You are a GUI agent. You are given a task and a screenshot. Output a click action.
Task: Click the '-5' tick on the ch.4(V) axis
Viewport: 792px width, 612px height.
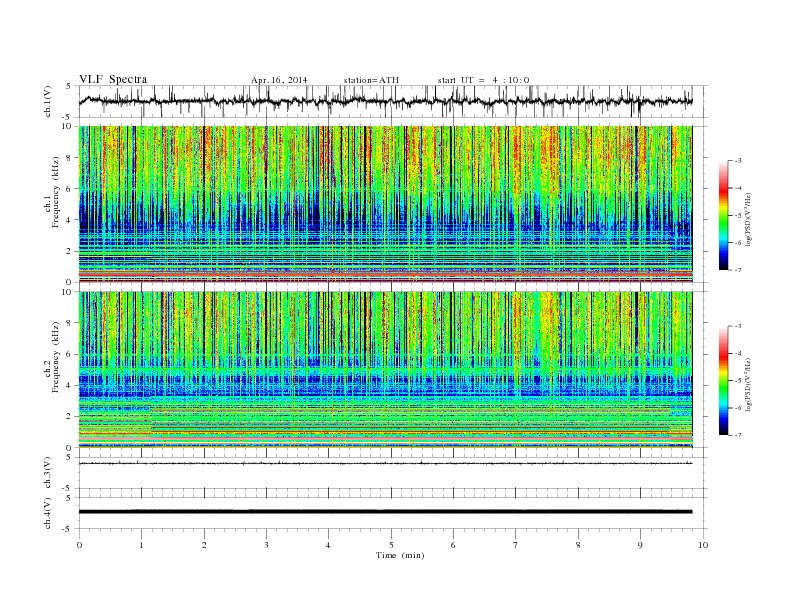click(x=68, y=529)
